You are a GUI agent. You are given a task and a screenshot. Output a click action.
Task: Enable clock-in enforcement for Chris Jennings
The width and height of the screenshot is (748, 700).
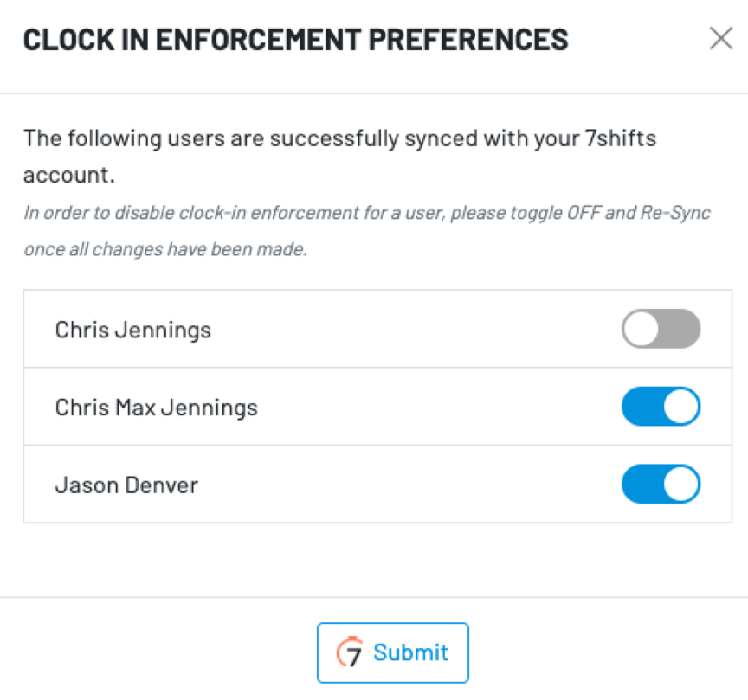tap(661, 329)
